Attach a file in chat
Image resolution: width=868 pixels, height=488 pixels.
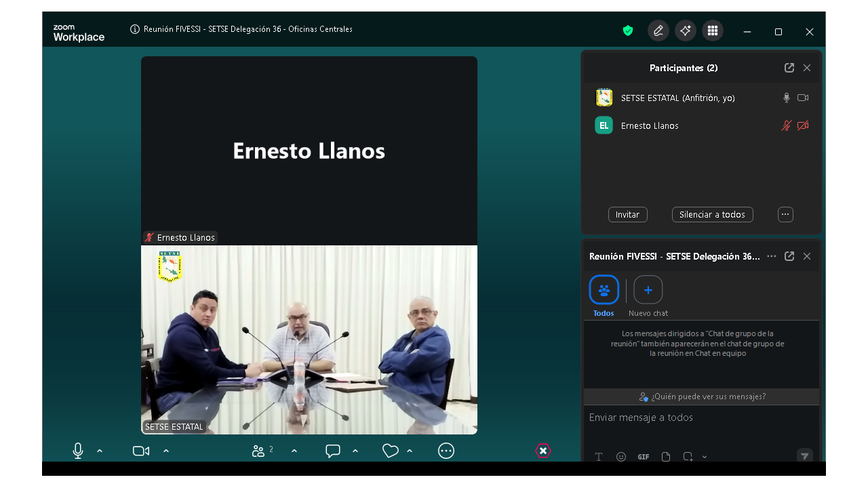click(666, 457)
